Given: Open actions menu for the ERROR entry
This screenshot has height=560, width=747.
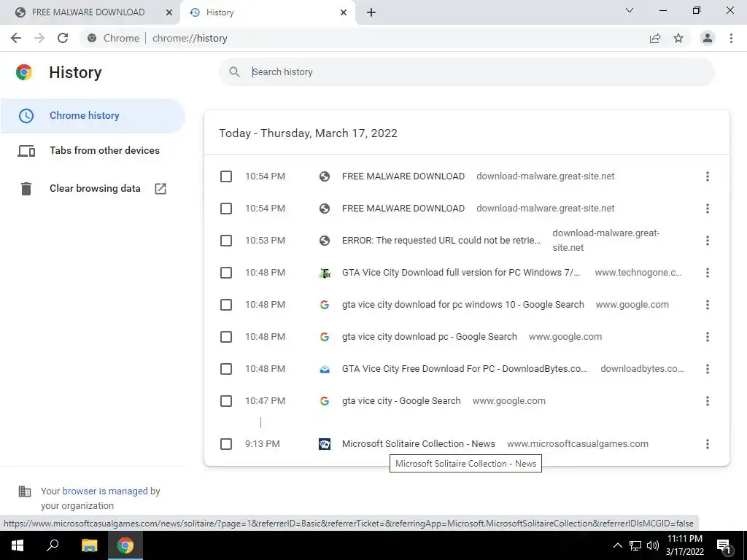Looking at the screenshot, I should [708, 241].
